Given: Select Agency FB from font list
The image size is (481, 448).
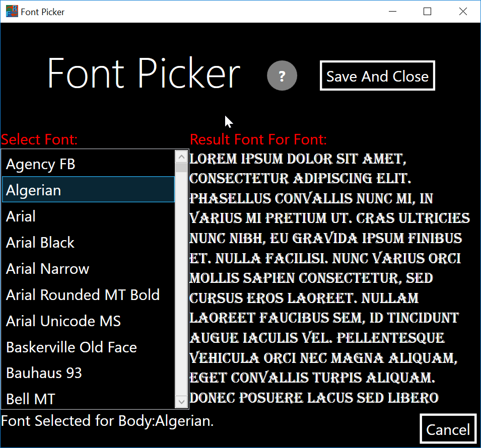Looking at the screenshot, I should [x=88, y=164].
